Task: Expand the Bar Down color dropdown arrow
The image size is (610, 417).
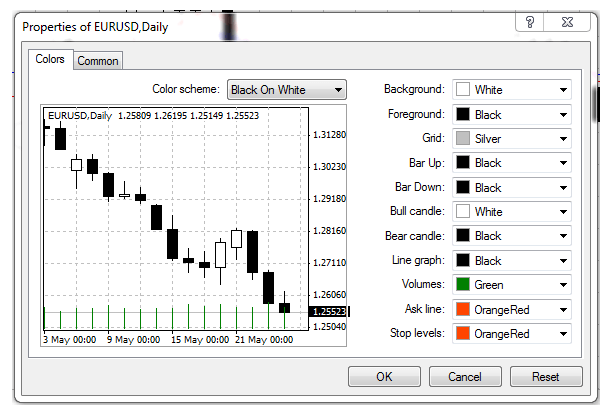Action: click(x=563, y=188)
